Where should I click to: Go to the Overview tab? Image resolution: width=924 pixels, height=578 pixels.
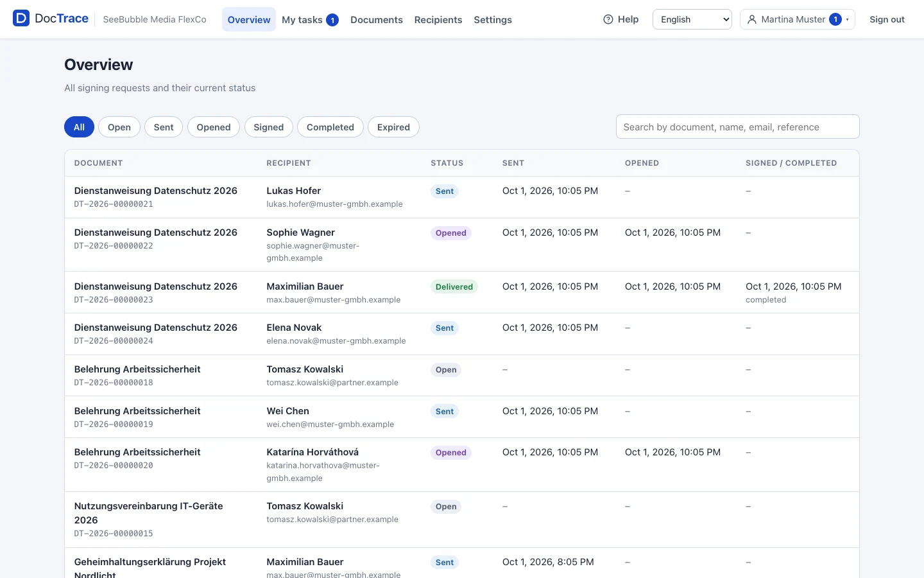(x=249, y=19)
